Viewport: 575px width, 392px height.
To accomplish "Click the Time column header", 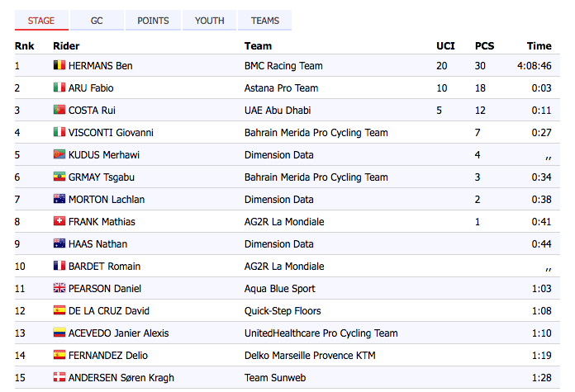I will click(539, 45).
